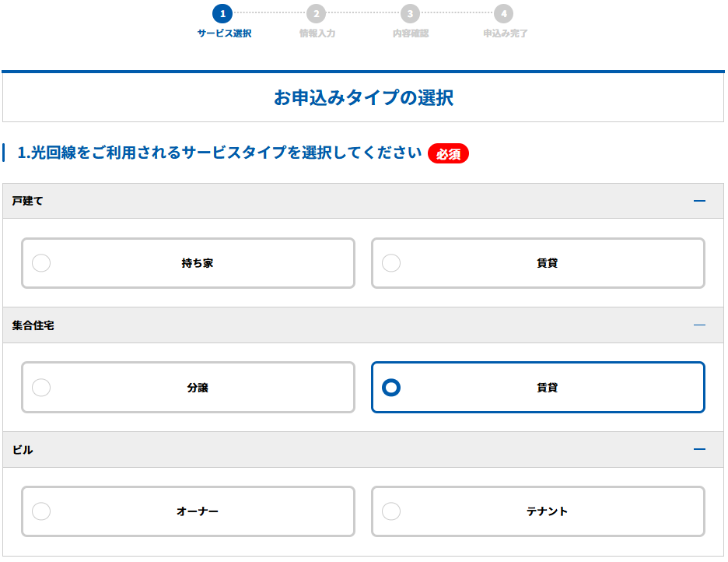This screenshot has width=728, height=562.
Task: Select 持ち家 option under 戸建て
Action: coord(188,263)
